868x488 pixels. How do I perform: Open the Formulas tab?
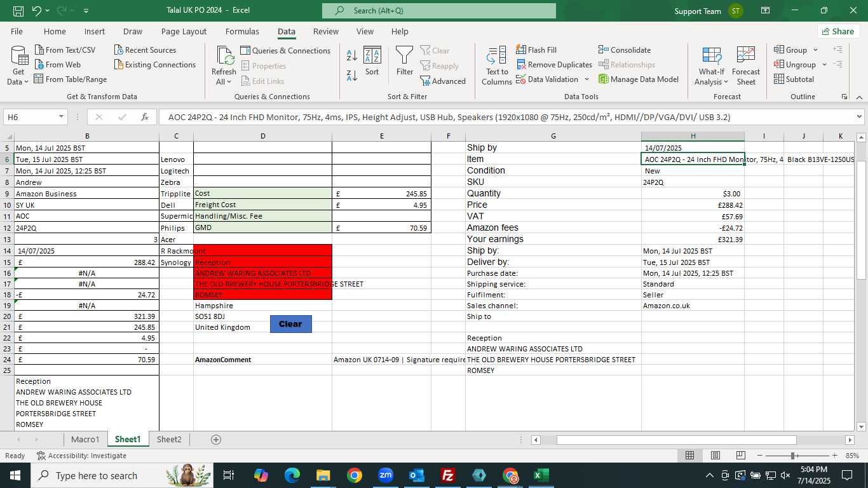pos(242,31)
